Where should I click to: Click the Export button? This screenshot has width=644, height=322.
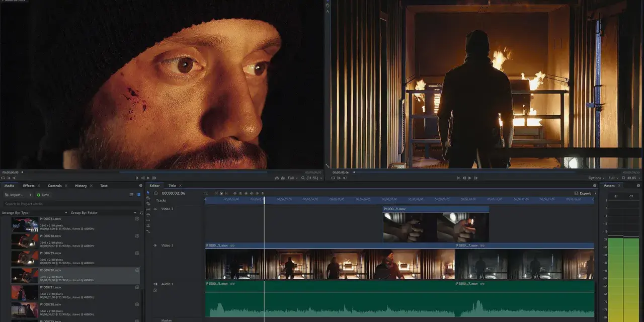[583, 193]
